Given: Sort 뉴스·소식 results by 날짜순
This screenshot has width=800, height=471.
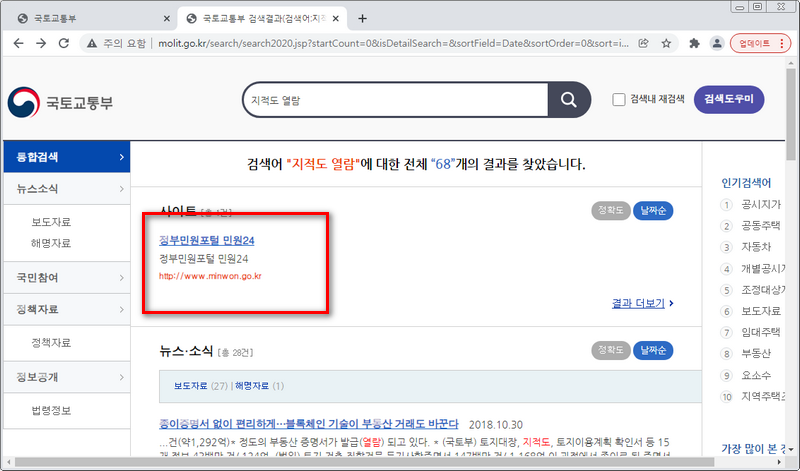Looking at the screenshot, I should 653,350.
